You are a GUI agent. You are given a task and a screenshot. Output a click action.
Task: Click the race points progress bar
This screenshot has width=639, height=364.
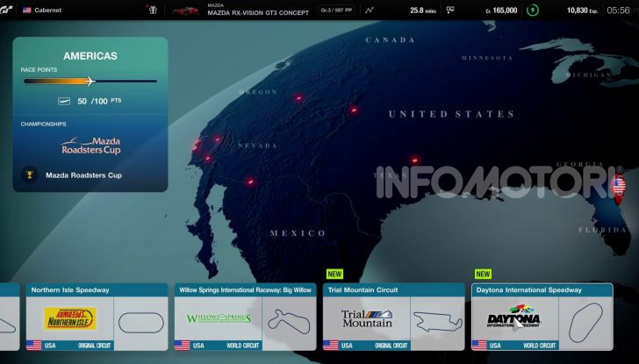(90, 82)
